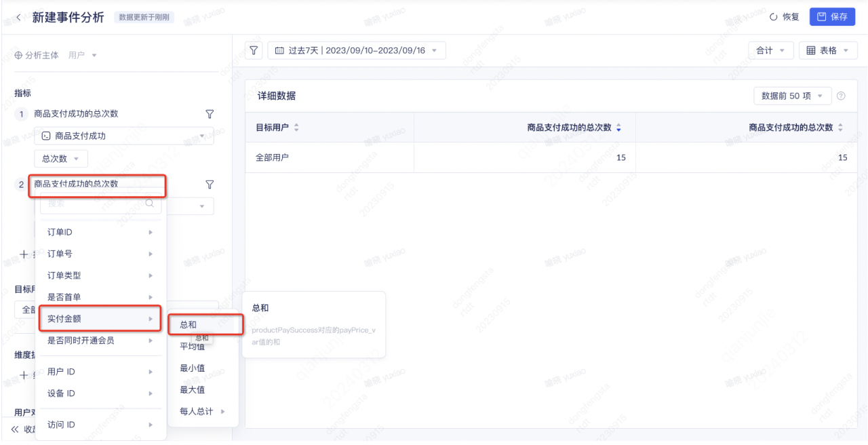Open the 过去7天 date range picker
Viewport: 868px width, 445px height.
(x=357, y=50)
